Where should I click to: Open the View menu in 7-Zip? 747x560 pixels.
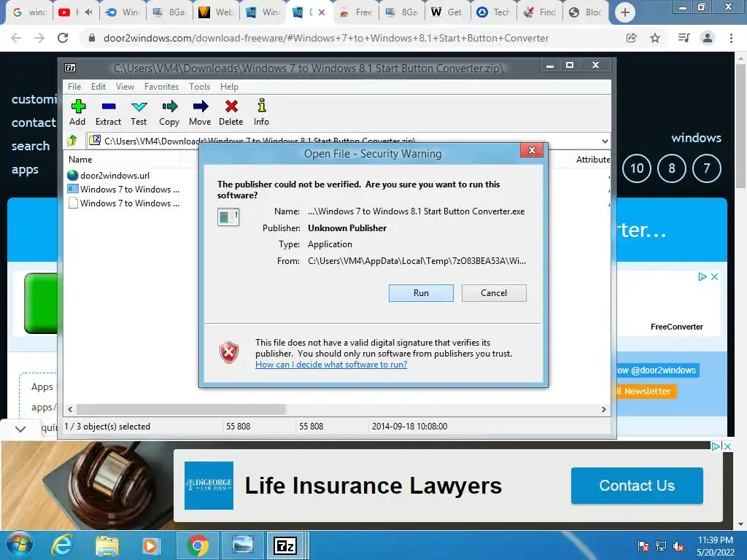(125, 87)
